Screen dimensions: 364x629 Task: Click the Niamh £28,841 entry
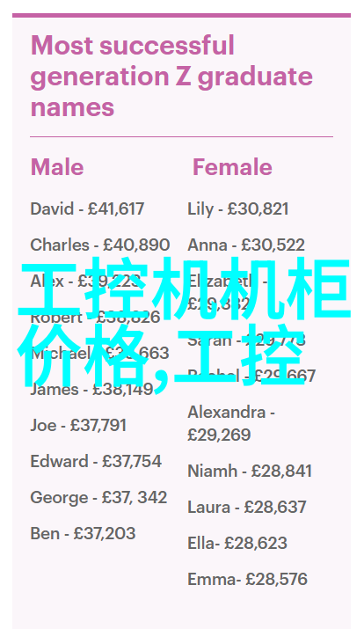(250, 471)
